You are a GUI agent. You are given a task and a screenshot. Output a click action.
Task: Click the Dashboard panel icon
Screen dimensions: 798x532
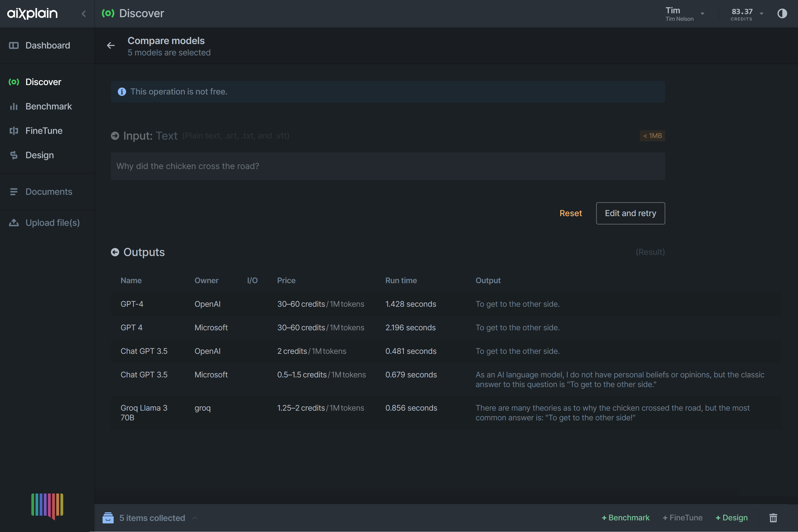14,45
